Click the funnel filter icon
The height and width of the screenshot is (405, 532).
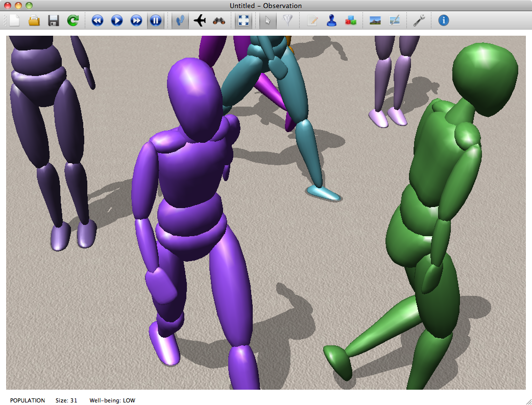pos(288,20)
